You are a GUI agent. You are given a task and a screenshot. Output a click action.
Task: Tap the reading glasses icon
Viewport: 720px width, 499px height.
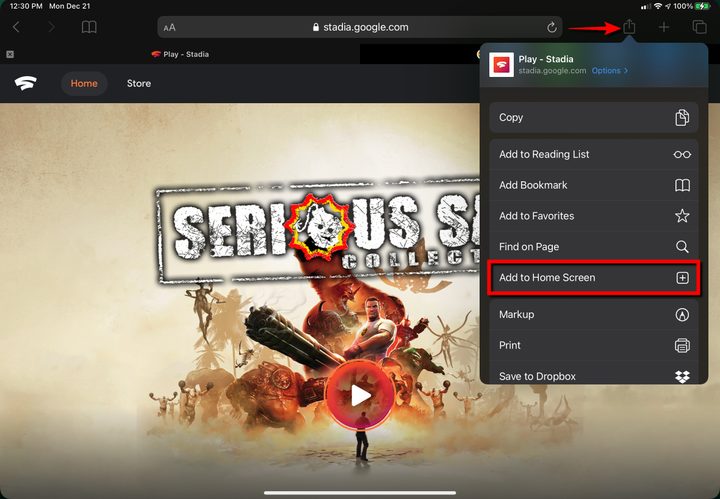pos(682,155)
